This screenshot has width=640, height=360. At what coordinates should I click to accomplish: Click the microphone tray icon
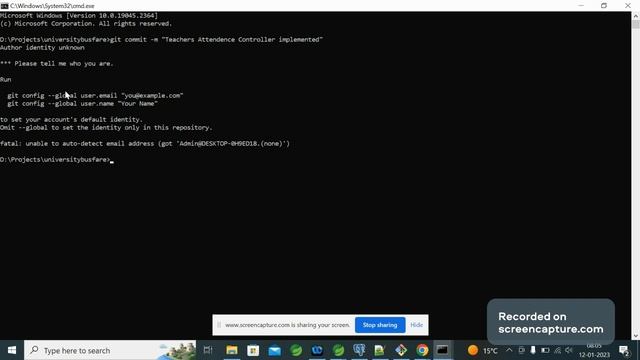[533, 350]
